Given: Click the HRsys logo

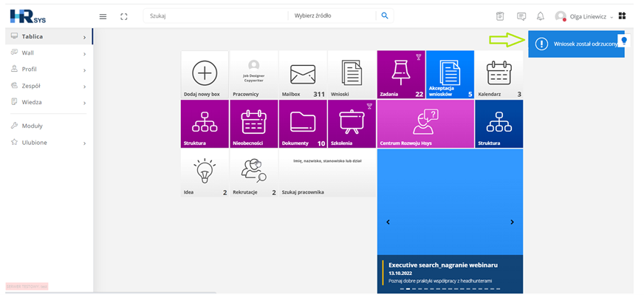Looking at the screenshot, I should [28, 16].
